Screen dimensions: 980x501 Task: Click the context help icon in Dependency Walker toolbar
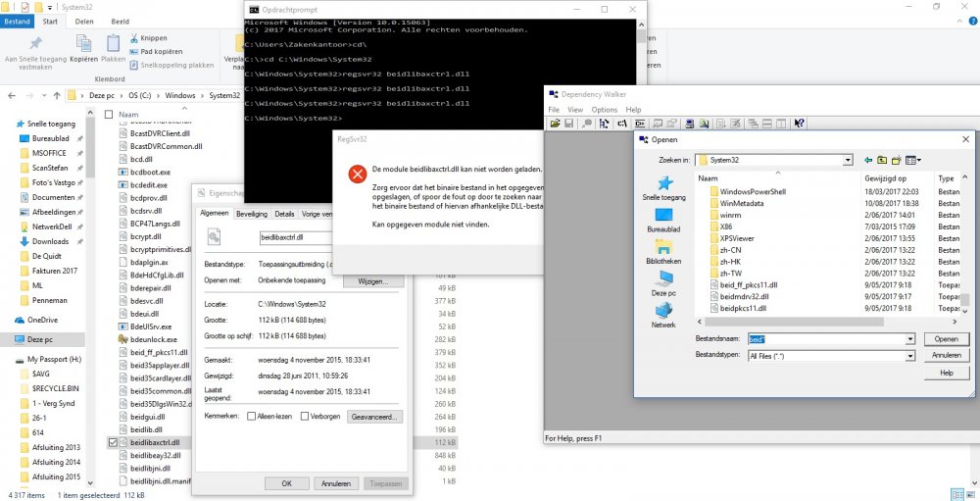(x=800, y=124)
